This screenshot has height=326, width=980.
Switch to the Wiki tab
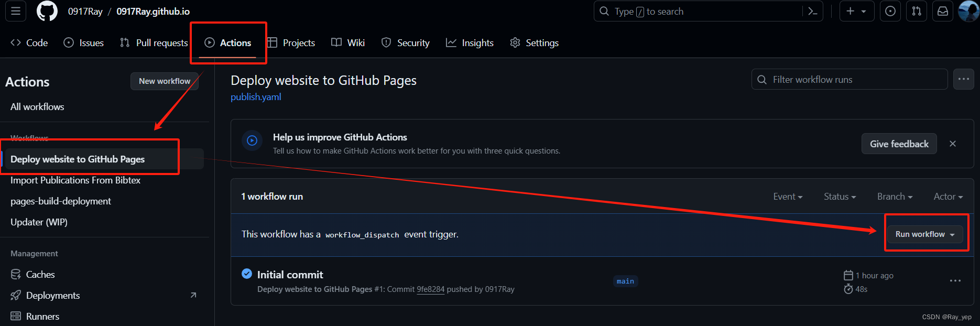point(348,43)
